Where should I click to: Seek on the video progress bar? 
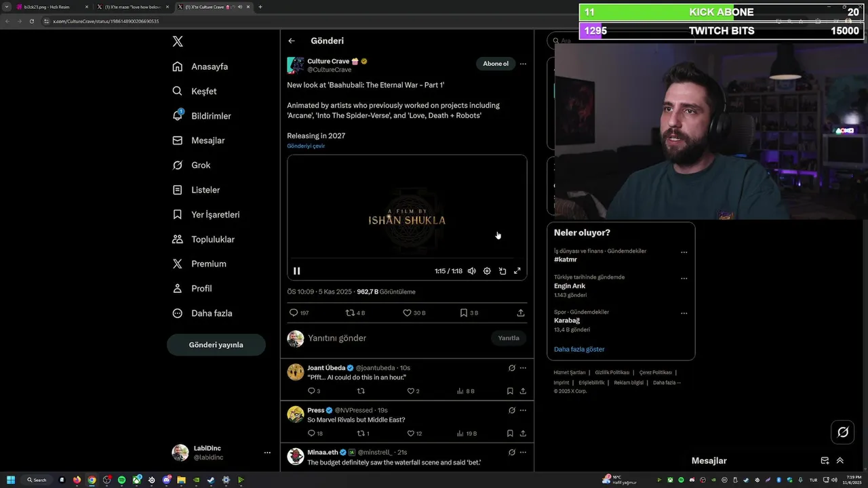coord(407,258)
